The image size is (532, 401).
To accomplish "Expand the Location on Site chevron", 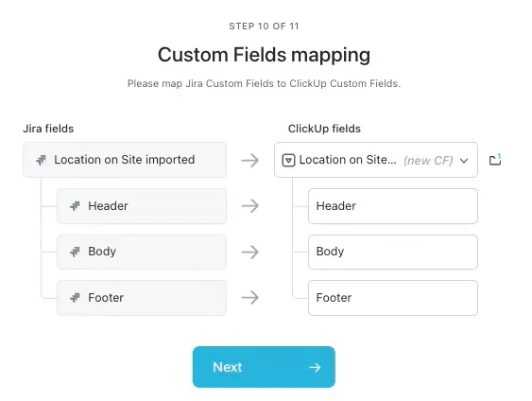I will click(464, 161).
